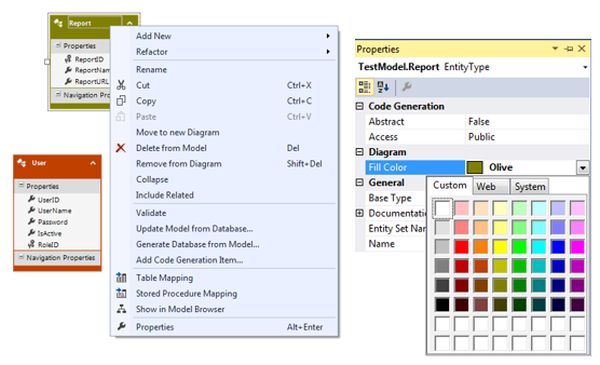Click the Property Pages wrench icon in toolbar

[x=406, y=87]
